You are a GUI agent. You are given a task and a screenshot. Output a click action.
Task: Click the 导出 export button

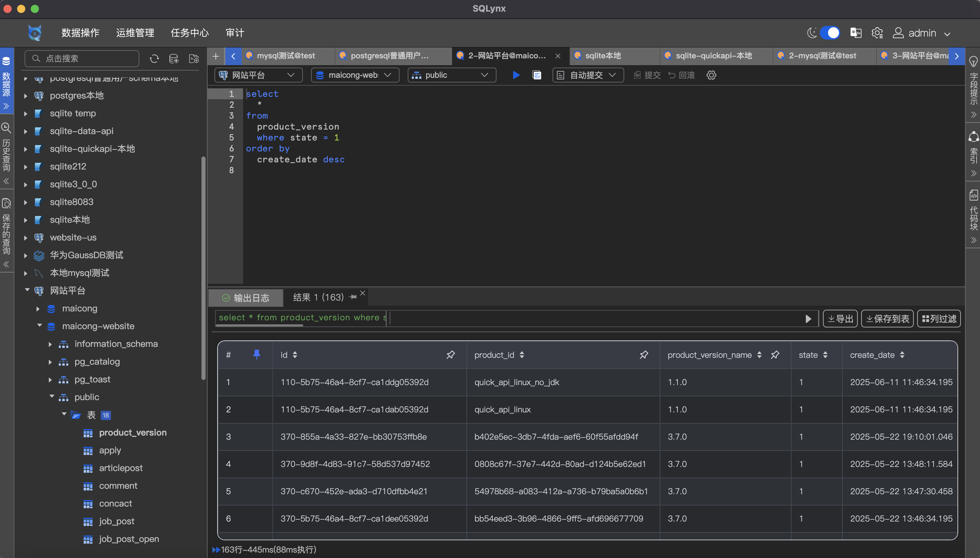(x=840, y=319)
